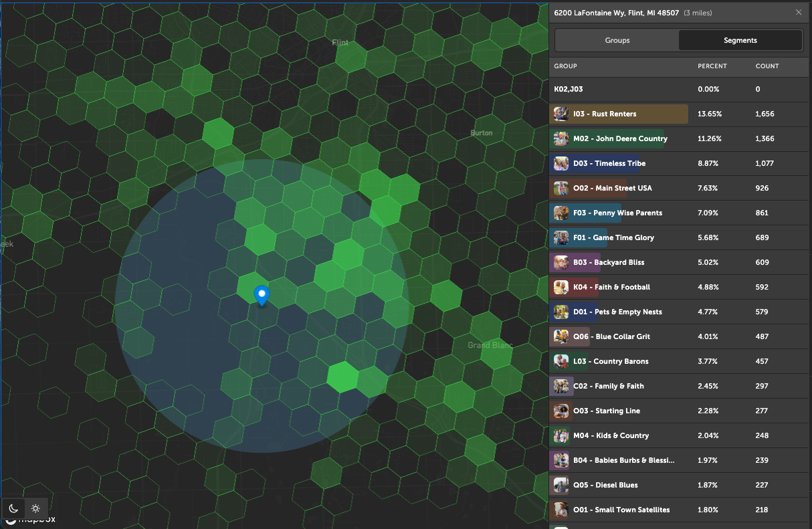
Task: Click the 926 count for Main Street USA
Action: pos(762,188)
